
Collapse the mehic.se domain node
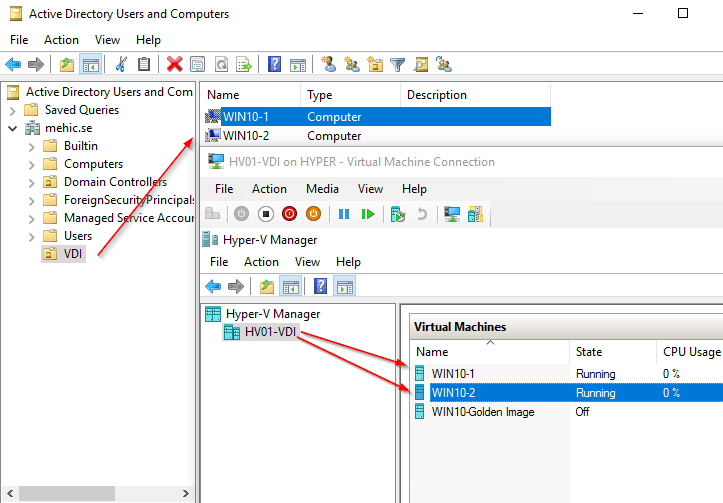tap(13, 128)
